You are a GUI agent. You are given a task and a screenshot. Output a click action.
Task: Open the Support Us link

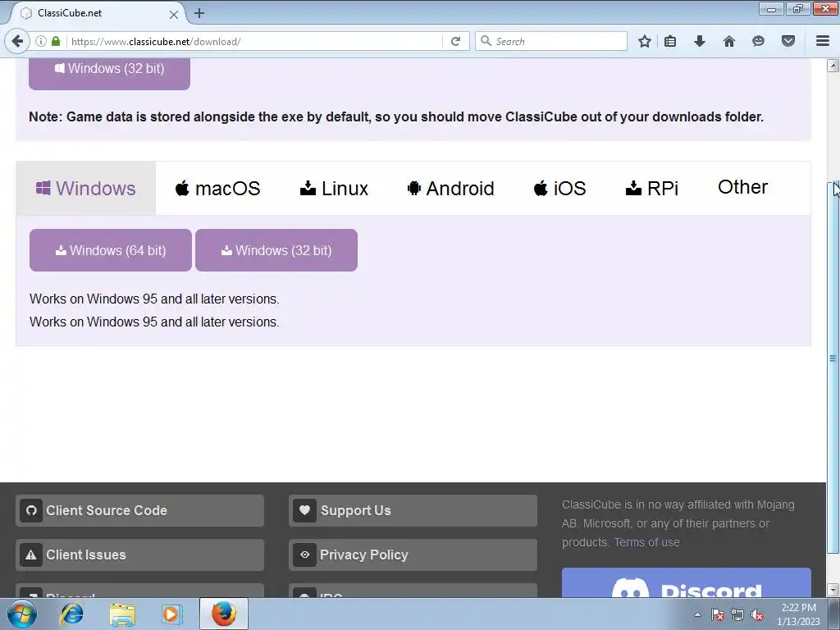tap(413, 510)
